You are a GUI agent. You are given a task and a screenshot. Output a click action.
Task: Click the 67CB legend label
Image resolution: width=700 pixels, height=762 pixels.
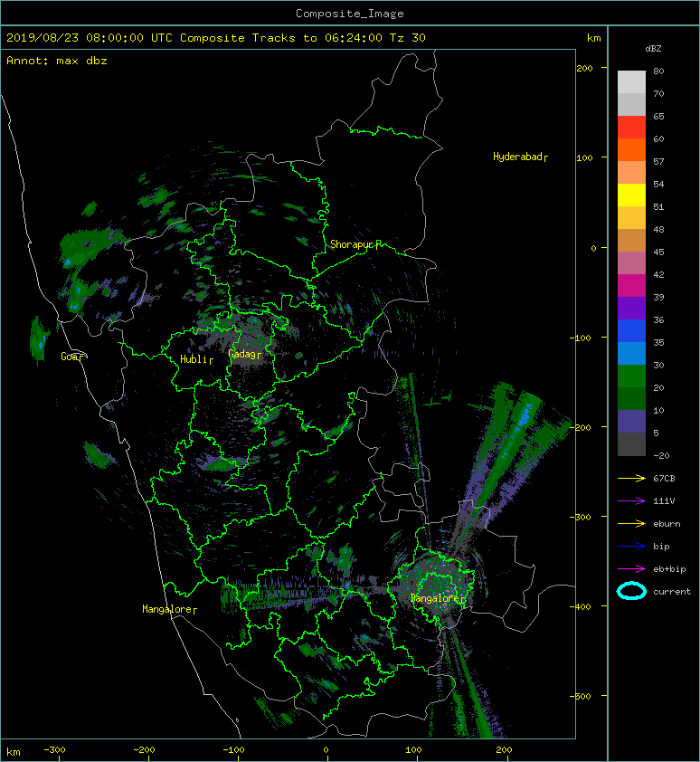tap(664, 479)
